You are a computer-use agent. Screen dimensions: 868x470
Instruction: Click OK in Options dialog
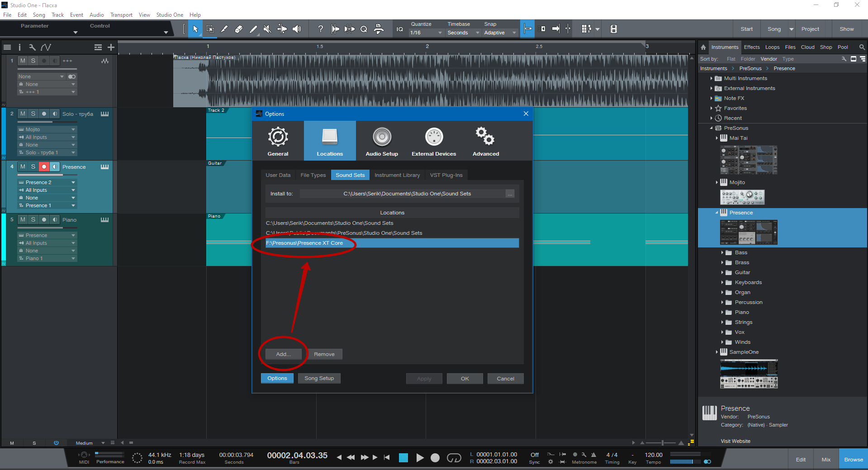tap(465, 379)
